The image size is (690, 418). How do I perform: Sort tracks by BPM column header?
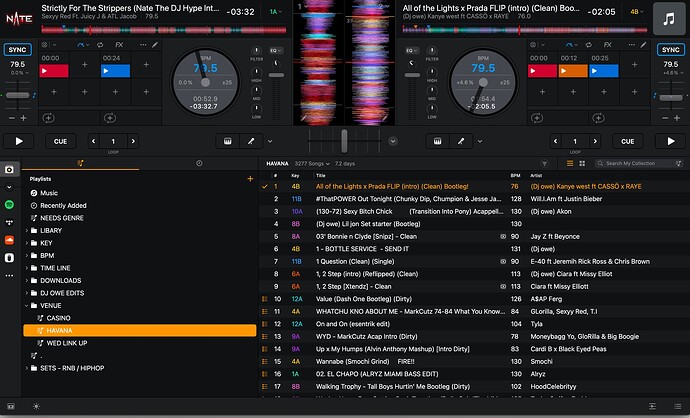[513, 176]
